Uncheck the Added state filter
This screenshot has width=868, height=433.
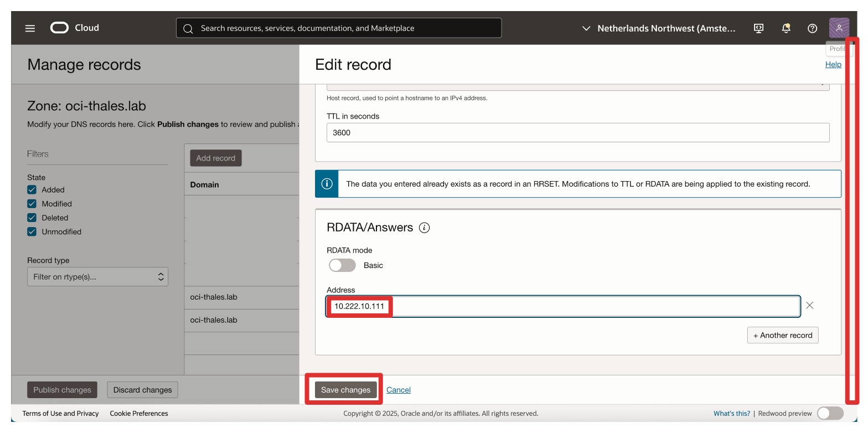pyautogui.click(x=32, y=189)
